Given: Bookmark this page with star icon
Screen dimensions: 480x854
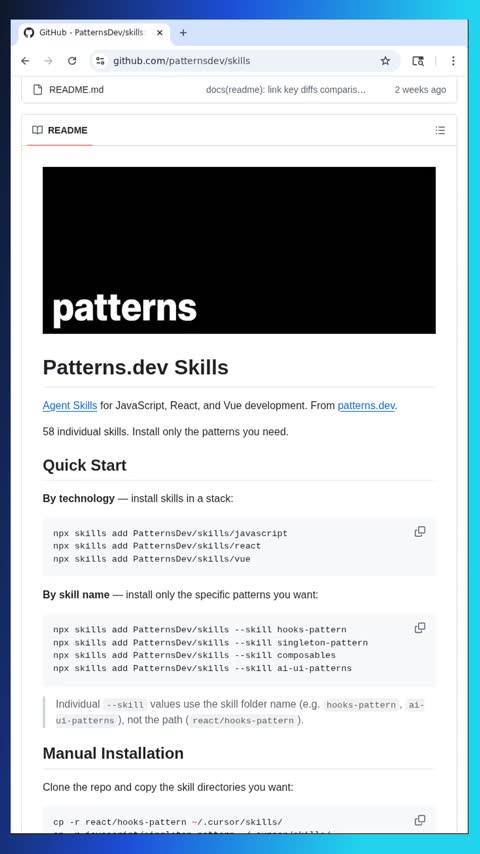Looking at the screenshot, I should click(385, 61).
